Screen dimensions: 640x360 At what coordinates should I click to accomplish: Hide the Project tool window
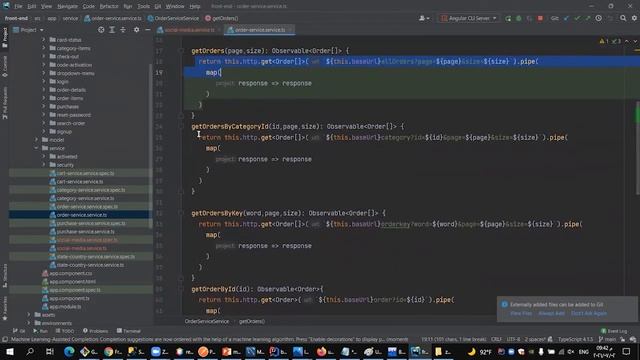[x=148, y=30]
